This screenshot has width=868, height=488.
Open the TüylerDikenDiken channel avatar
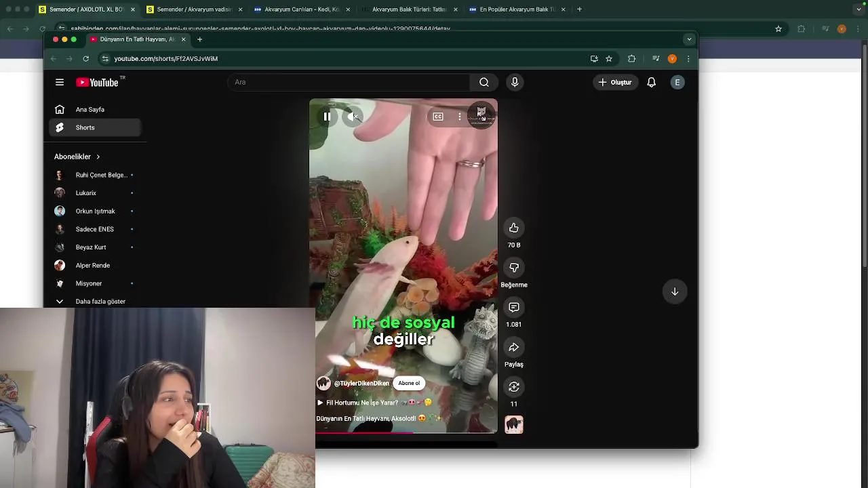click(x=323, y=383)
